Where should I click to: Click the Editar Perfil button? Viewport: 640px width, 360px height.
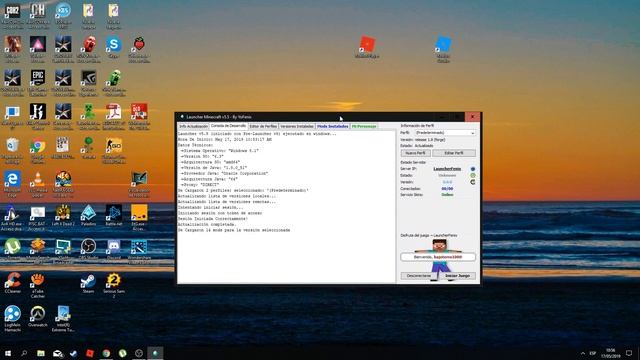[453, 153]
